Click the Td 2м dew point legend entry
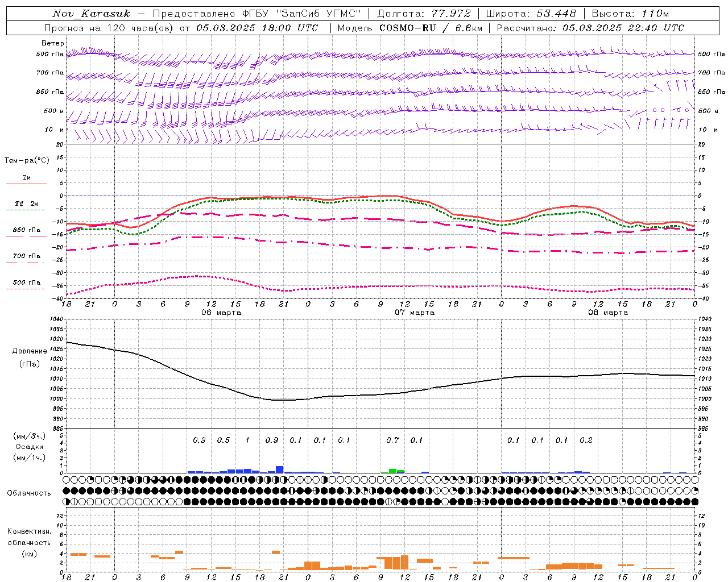This screenshot has width=728, height=582. 26,203
